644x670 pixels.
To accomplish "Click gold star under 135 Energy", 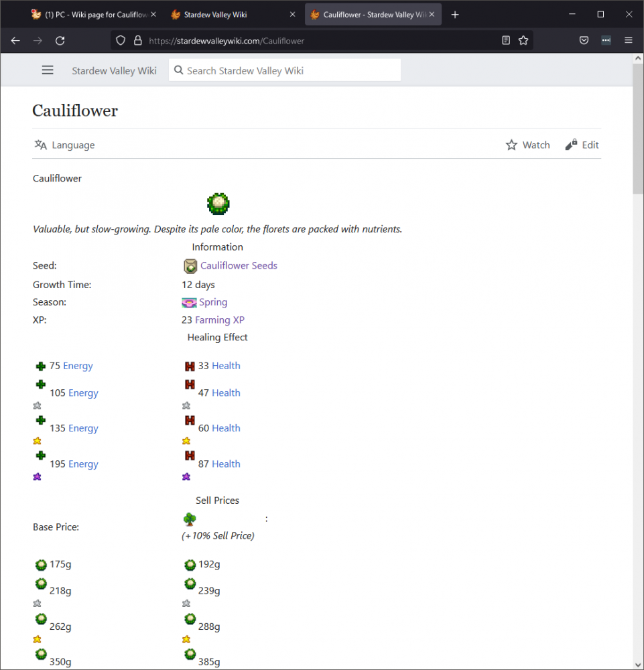I will (x=37, y=441).
